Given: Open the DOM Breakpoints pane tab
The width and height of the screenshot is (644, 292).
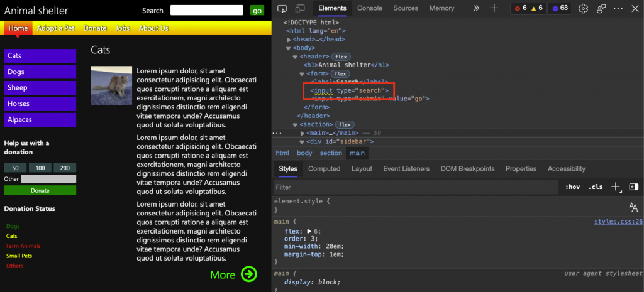Looking at the screenshot, I should 467,168.
